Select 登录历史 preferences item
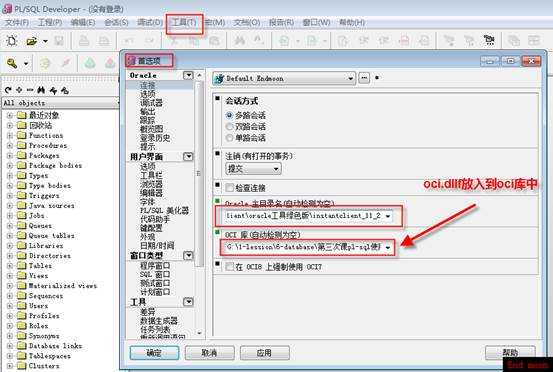553x372 pixels. [x=155, y=138]
